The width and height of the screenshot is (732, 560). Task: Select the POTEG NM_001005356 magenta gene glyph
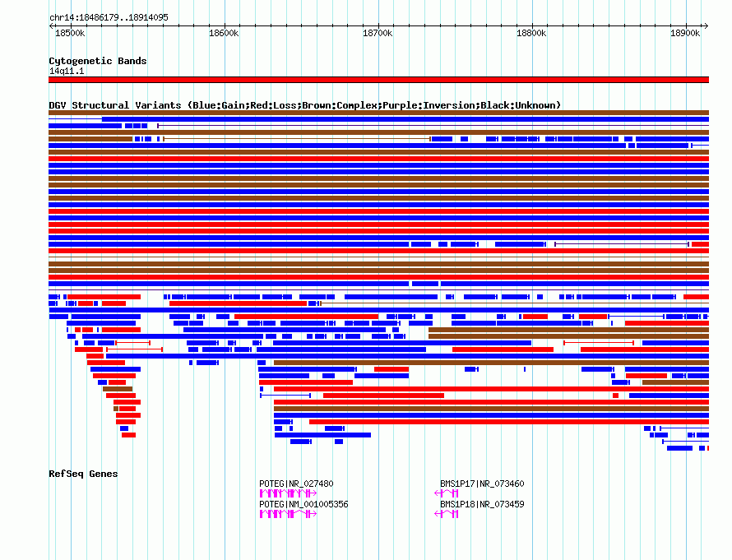289,514
